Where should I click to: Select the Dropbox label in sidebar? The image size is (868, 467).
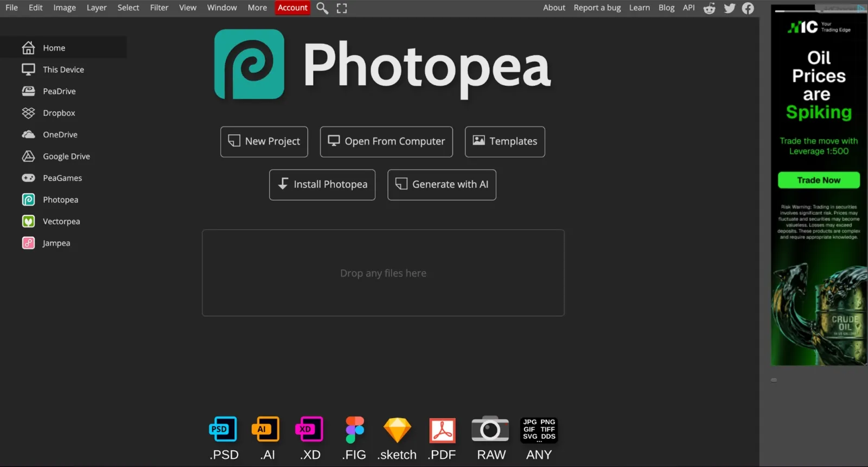click(59, 113)
